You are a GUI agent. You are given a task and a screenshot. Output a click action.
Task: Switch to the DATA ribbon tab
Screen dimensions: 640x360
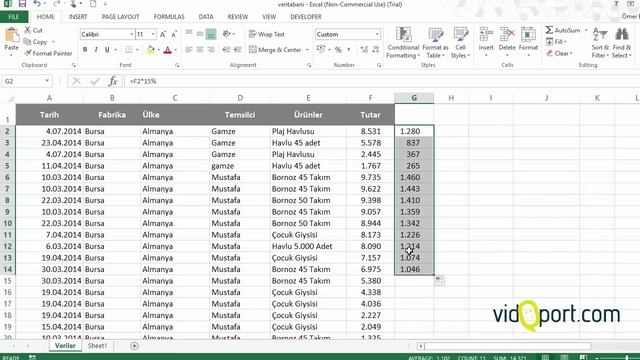206,17
